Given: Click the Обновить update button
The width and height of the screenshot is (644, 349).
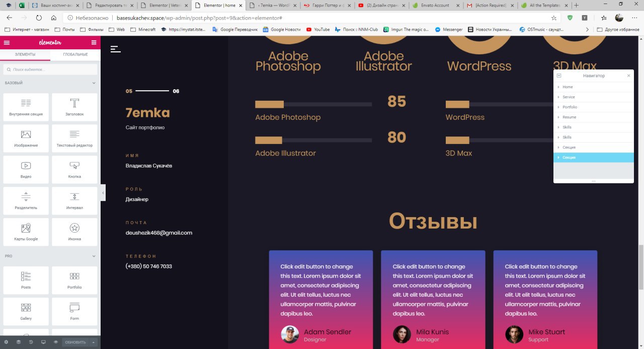Looking at the screenshot, I should pos(75,342).
